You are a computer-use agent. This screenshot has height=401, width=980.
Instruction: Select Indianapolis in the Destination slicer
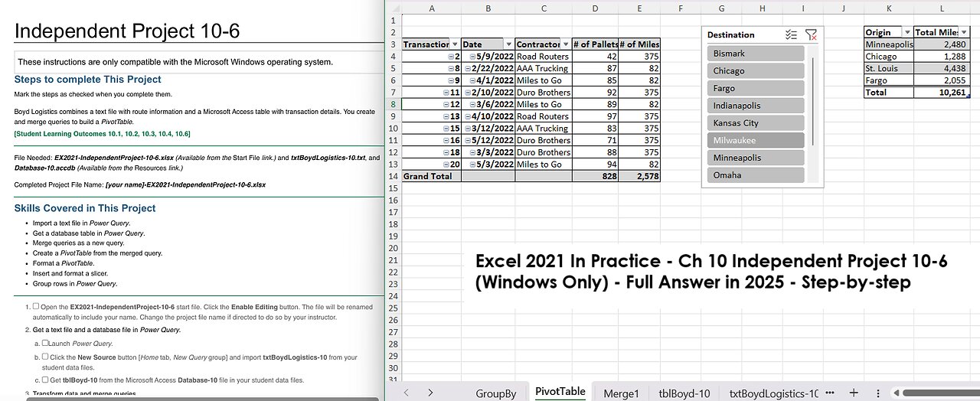pos(756,106)
